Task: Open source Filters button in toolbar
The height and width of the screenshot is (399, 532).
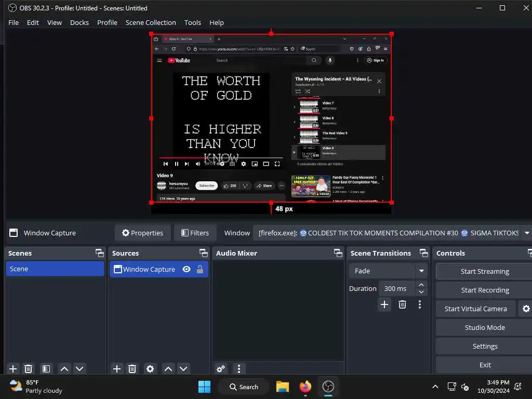Action: [x=195, y=233]
